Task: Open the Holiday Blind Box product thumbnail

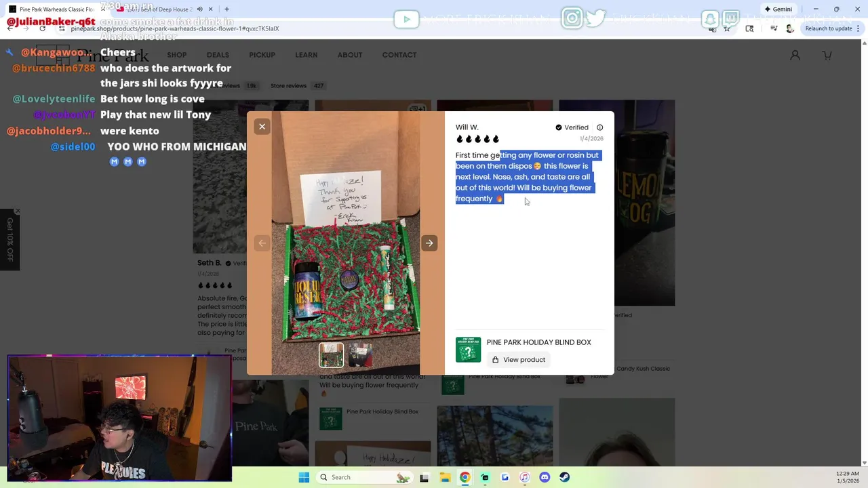Action: pos(468,350)
